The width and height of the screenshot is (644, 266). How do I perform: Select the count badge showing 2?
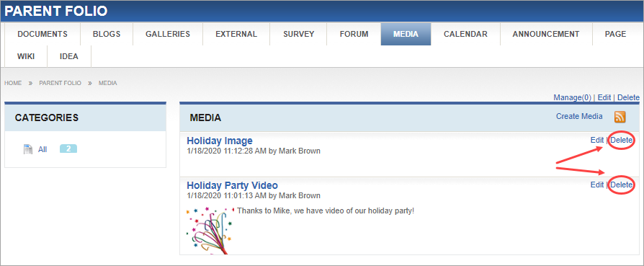point(68,148)
